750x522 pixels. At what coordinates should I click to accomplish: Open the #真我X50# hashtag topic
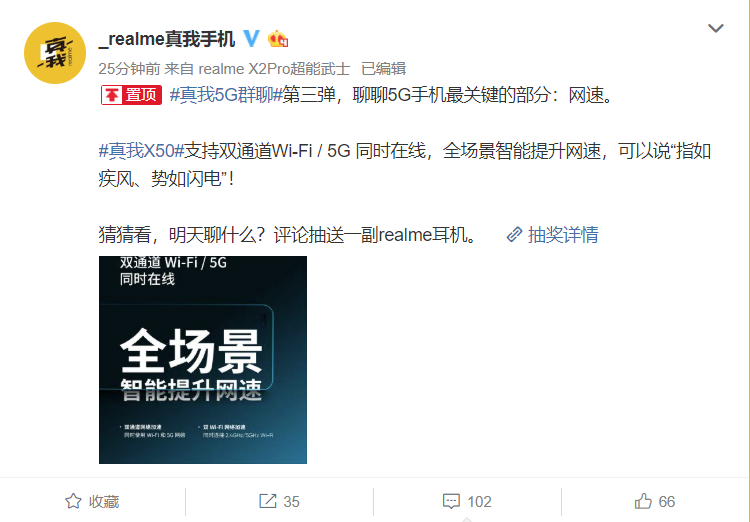(x=142, y=151)
